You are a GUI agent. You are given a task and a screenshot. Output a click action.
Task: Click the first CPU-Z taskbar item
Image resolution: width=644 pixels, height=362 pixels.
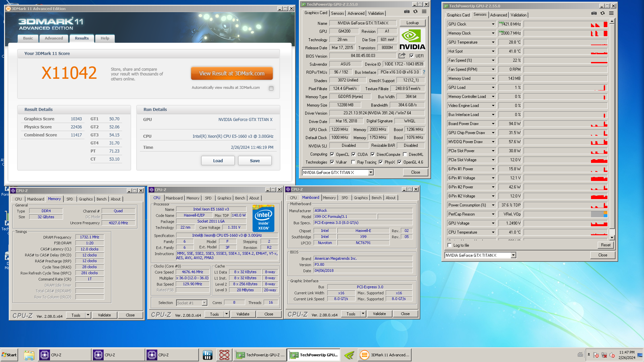click(x=64, y=355)
